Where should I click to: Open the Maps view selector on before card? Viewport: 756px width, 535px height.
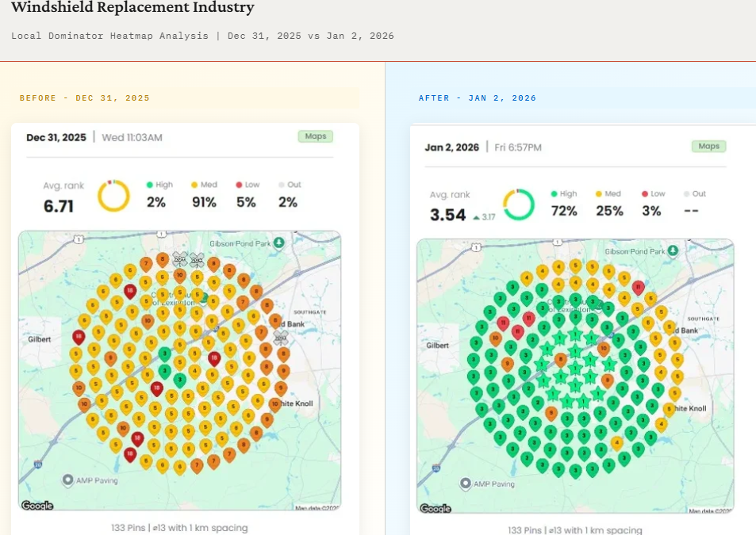point(314,136)
